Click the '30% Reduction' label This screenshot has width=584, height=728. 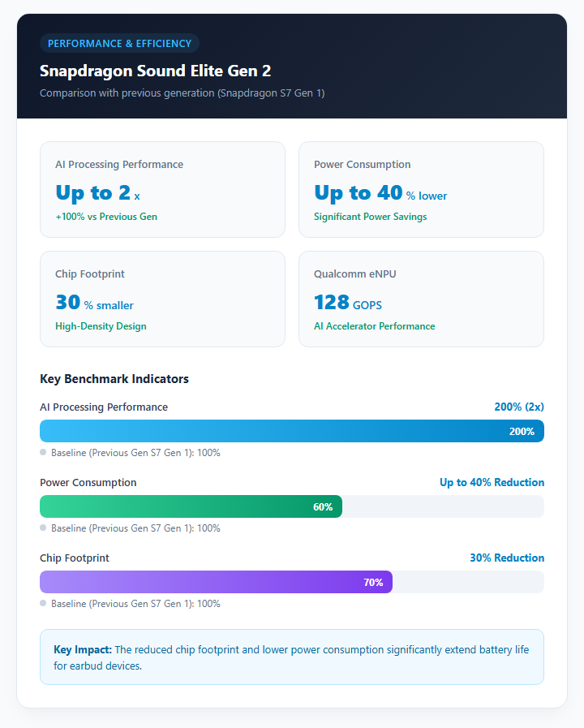[507, 558]
